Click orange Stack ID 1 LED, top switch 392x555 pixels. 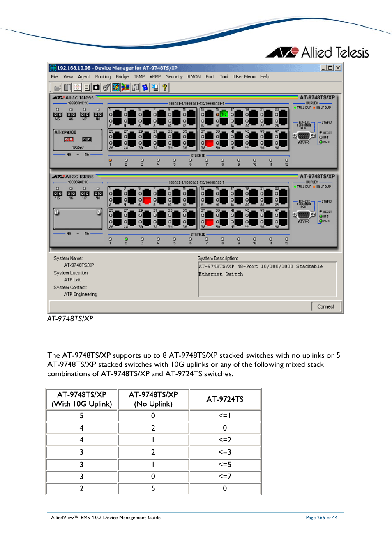(x=110, y=160)
